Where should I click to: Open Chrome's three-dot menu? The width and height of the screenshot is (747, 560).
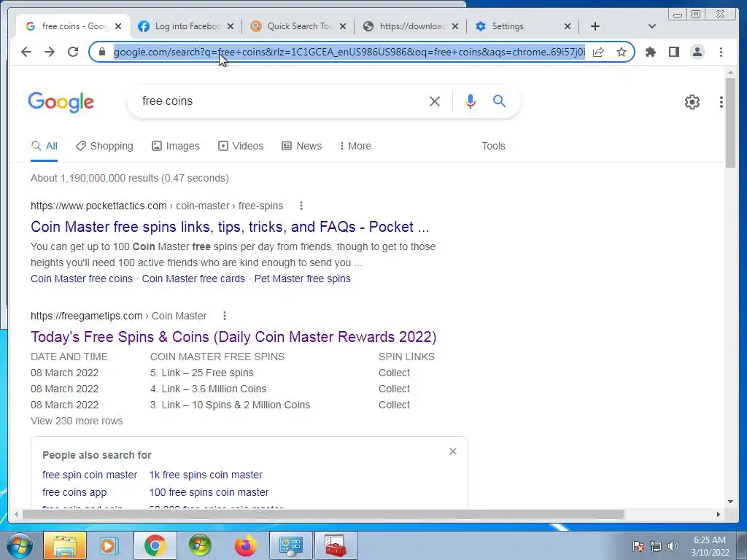point(721,52)
